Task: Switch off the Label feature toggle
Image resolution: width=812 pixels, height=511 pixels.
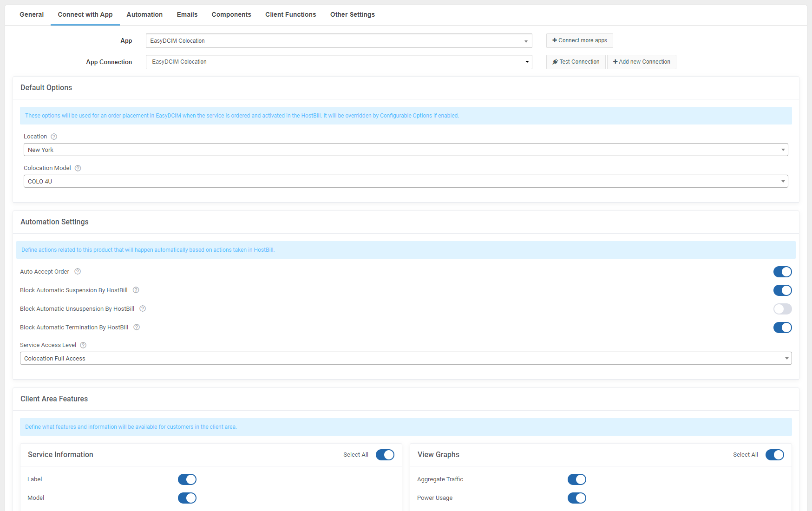Action: coord(187,479)
